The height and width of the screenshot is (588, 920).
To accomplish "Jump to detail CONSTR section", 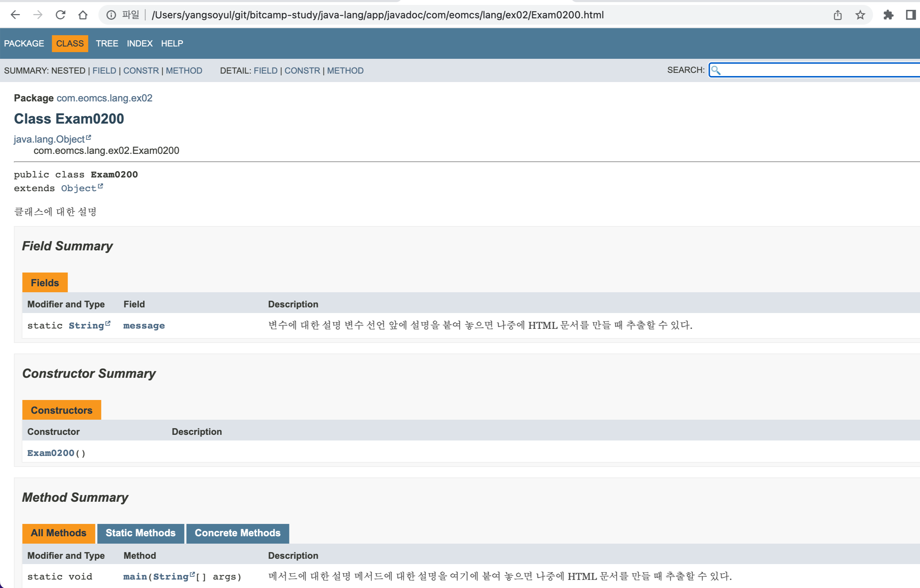I will (x=302, y=71).
